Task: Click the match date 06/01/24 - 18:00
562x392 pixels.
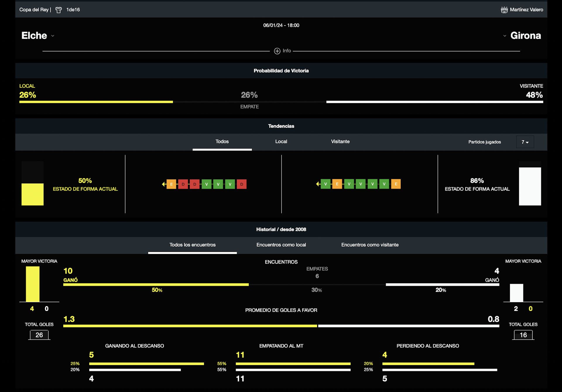Action: pyautogui.click(x=281, y=25)
